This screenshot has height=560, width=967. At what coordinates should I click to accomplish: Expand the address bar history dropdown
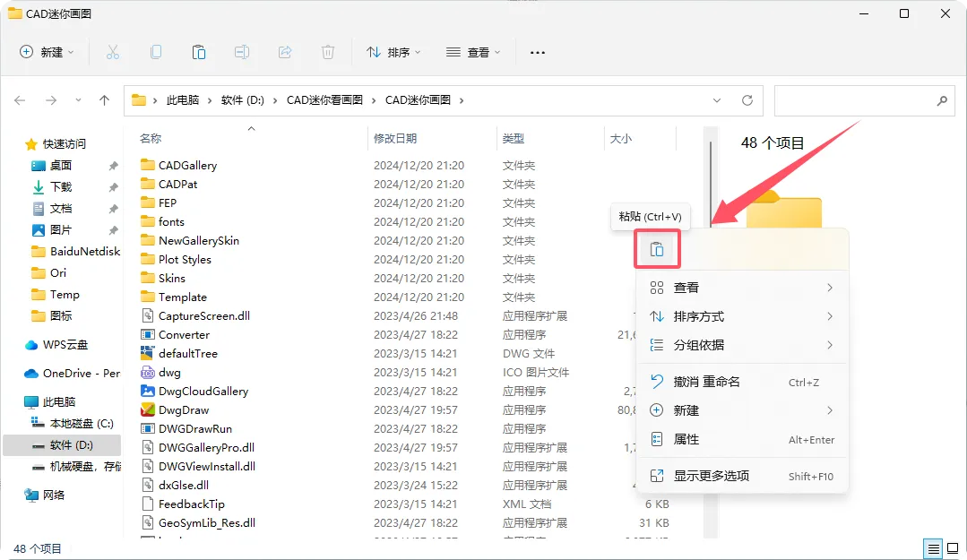point(717,100)
